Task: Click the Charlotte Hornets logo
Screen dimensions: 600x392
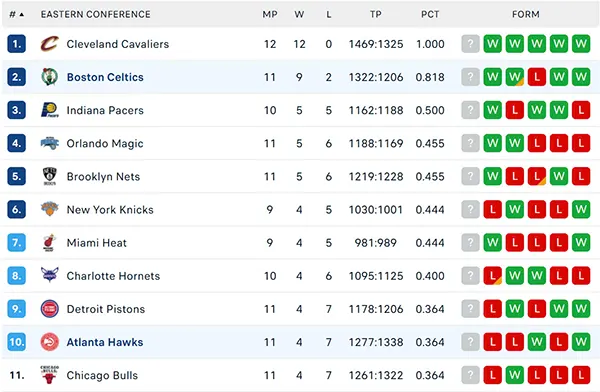Action: (50, 275)
